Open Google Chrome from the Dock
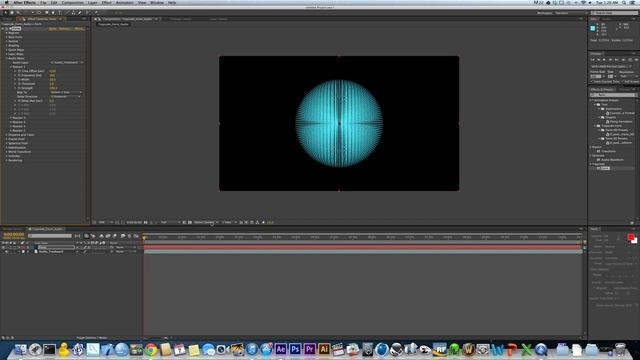640x360 pixels. pos(151,350)
